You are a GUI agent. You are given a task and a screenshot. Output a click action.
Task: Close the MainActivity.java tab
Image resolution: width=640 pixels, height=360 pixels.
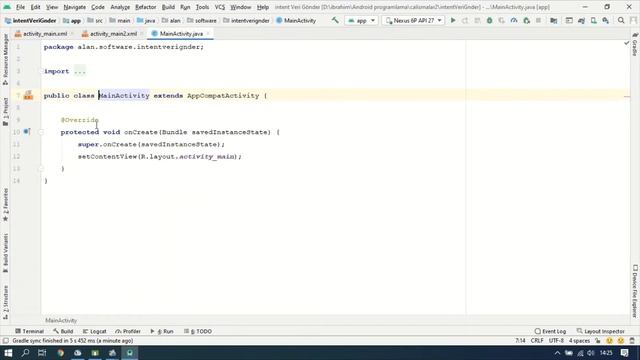[x=208, y=34]
